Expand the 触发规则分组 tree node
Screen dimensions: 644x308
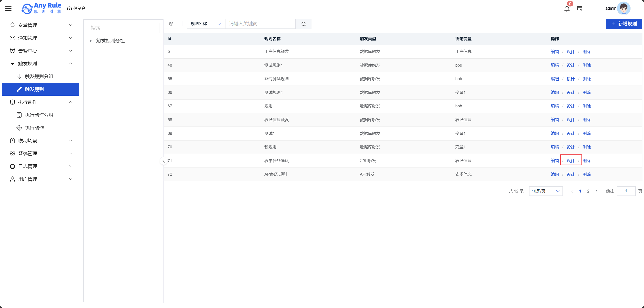tap(91, 41)
